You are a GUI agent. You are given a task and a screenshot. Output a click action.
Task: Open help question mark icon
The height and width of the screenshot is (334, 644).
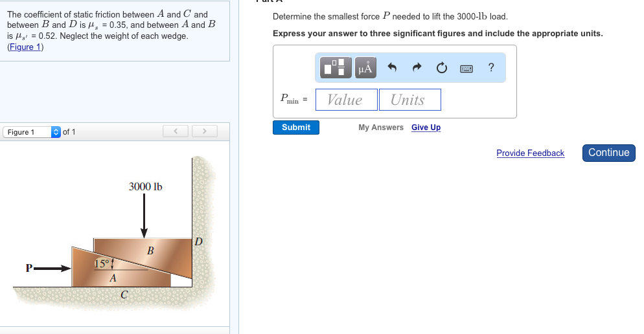(491, 67)
